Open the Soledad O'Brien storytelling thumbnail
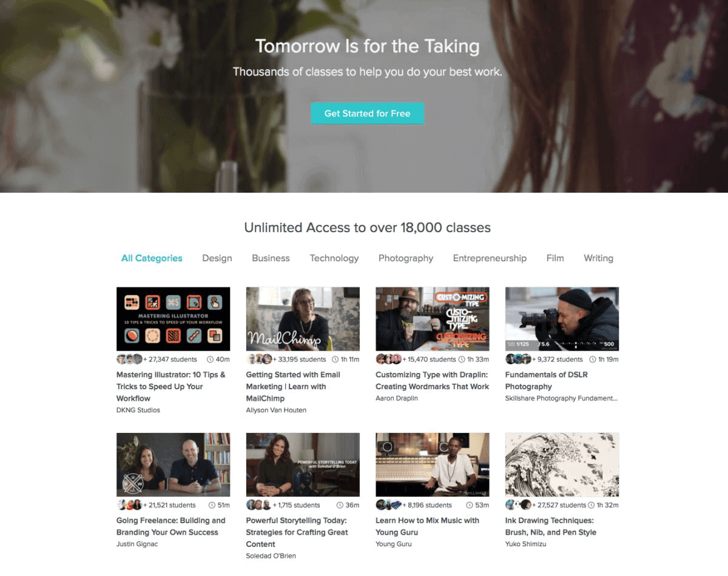The height and width of the screenshot is (576, 728). (303, 464)
